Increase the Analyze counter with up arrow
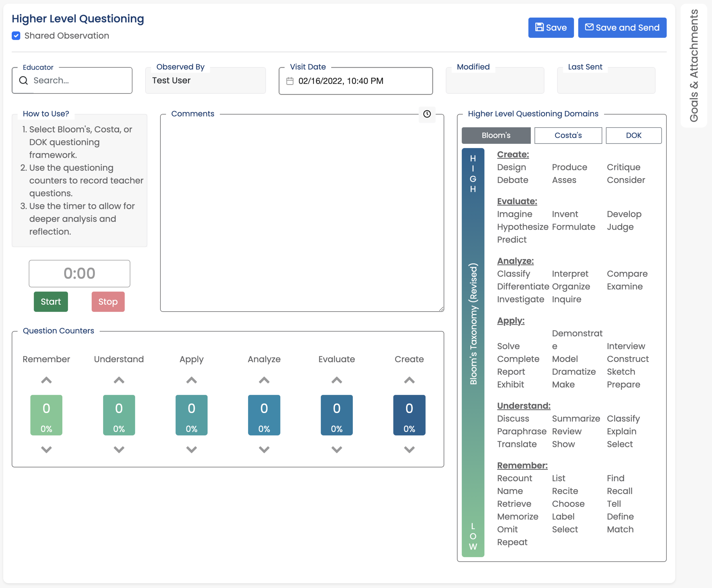Screen dimensions: 712x588 (264, 380)
